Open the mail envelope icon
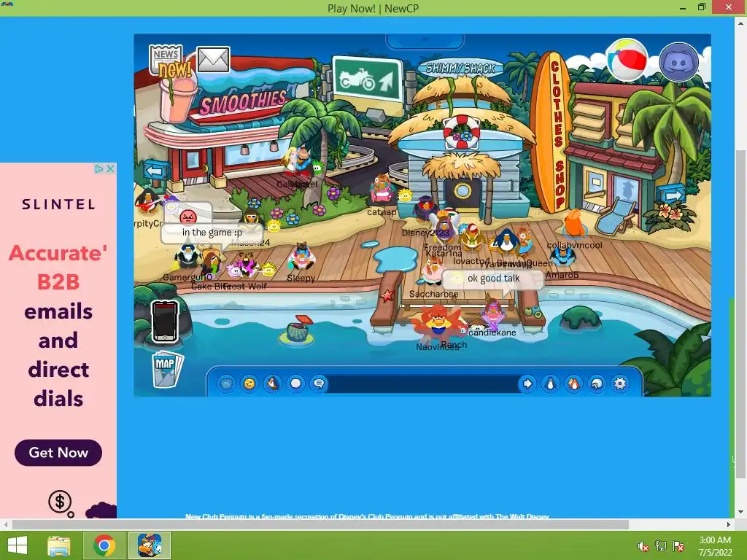Screen dimensions: 747x560 (x=213, y=59)
